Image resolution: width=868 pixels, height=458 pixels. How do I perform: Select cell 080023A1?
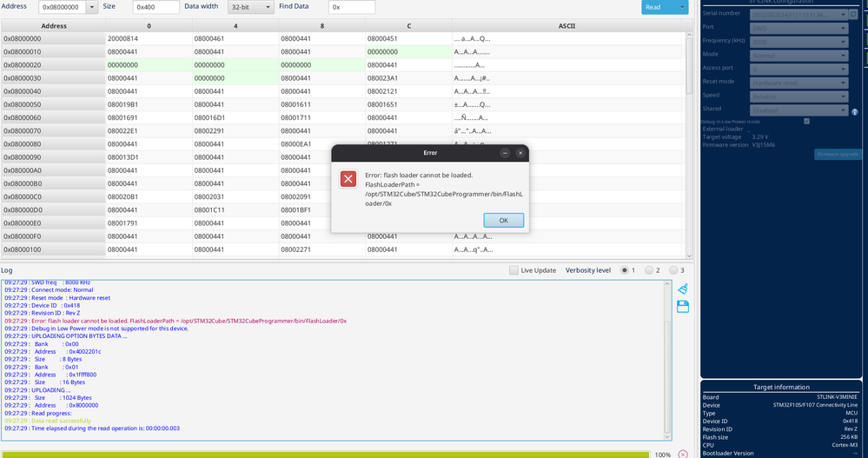point(408,78)
